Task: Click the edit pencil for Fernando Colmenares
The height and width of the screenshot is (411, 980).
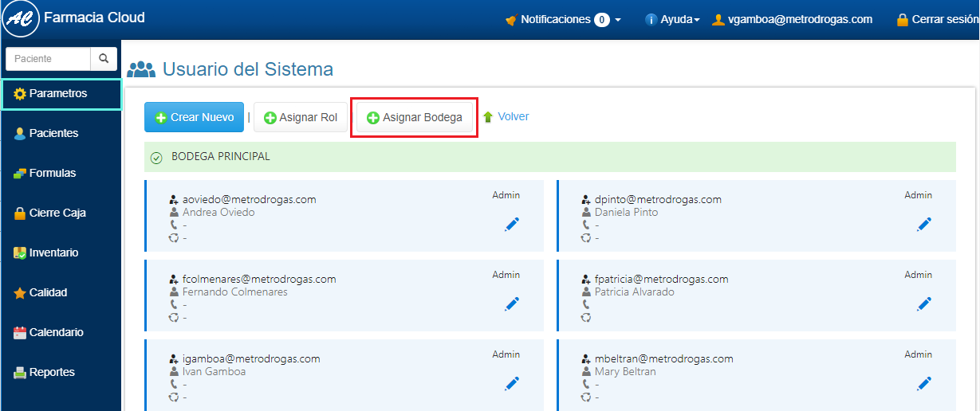Action: click(512, 303)
